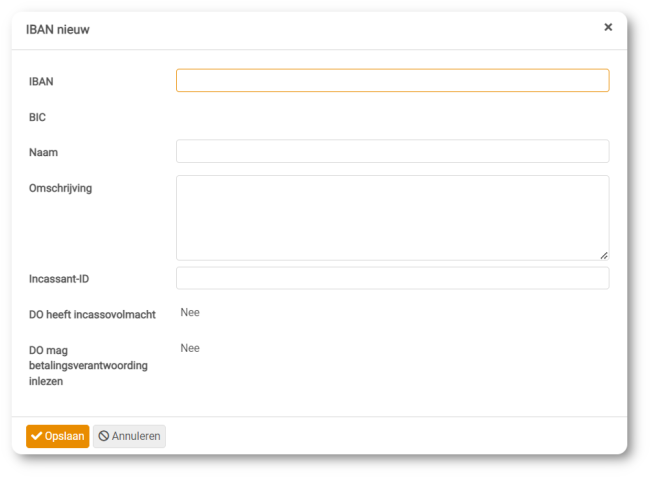Click the Nee value for DO heeft incassovolmacht
This screenshot has height=477, width=650.
pos(190,312)
